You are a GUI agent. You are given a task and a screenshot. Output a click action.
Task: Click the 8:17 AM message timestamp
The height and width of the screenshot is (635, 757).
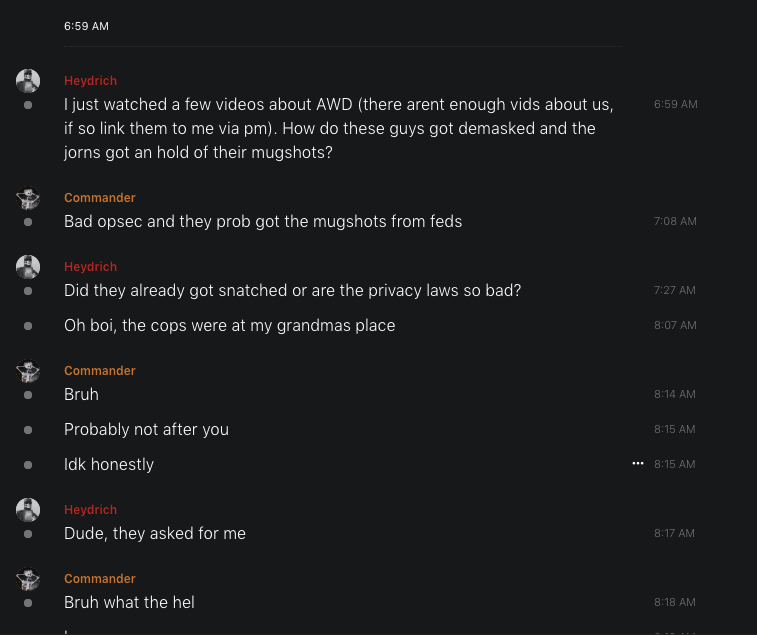tap(675, 533)
